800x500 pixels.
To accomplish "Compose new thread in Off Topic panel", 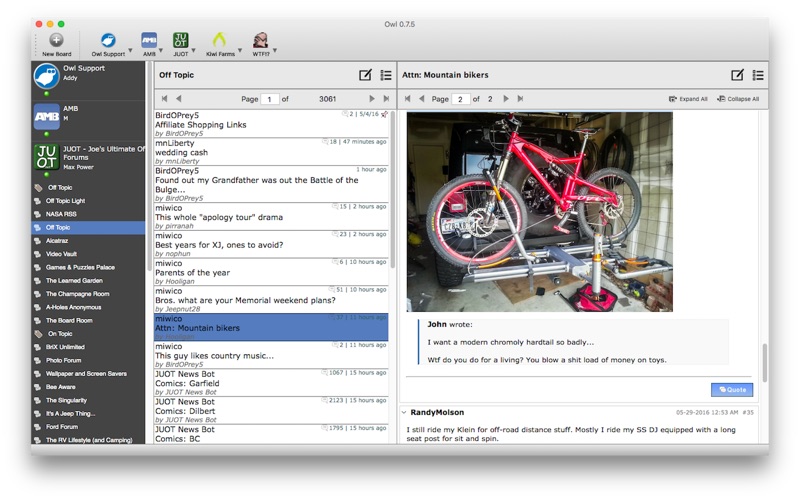I will [x=365, y=75].
